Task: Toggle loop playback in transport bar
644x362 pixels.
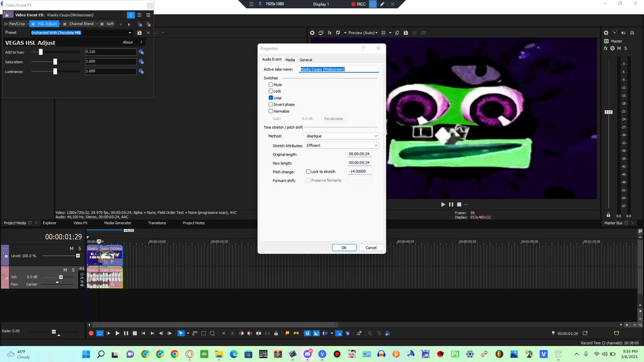Action: [x=100, y=333]
